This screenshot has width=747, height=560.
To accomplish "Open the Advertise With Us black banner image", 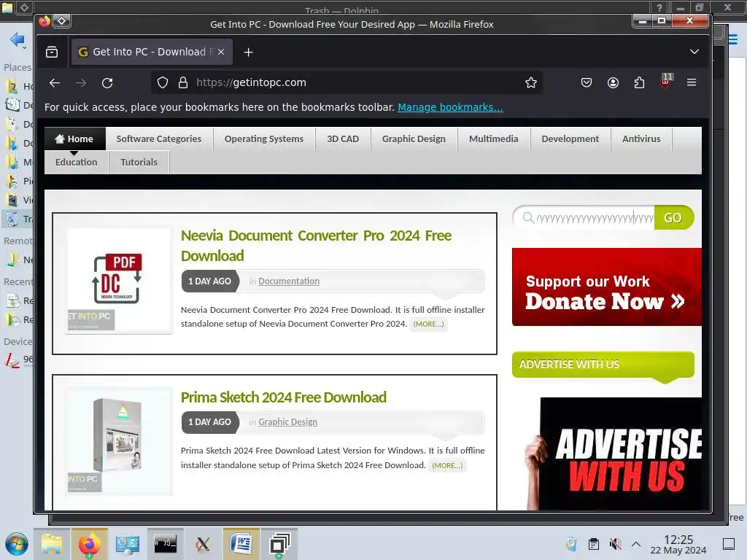I will pyautogui.click(x=614, y=454).
